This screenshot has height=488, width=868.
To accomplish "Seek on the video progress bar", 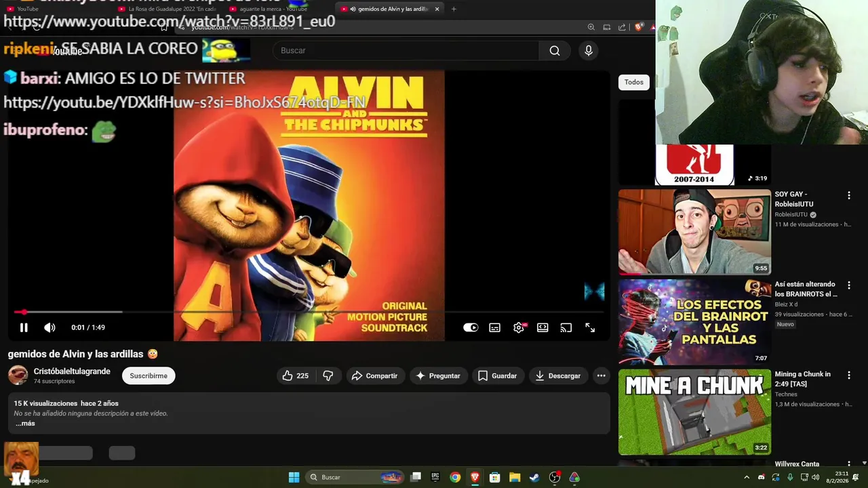I will click(309, 312).
